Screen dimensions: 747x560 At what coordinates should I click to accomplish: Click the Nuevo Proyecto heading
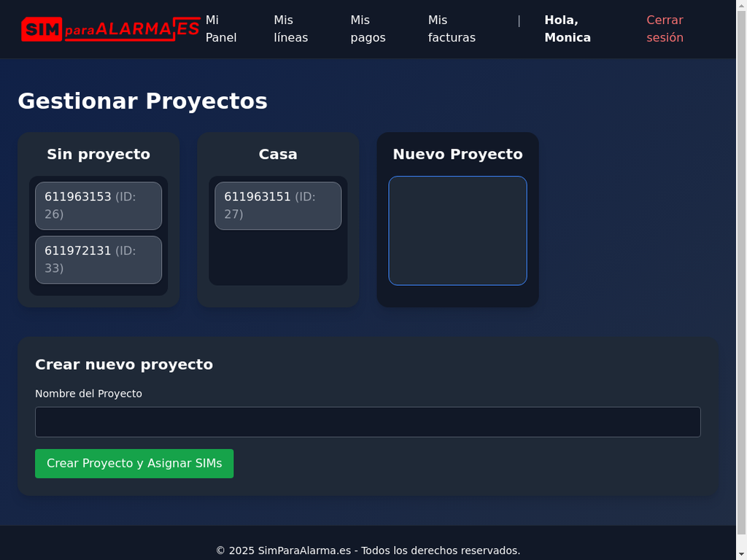coord(458,155)
